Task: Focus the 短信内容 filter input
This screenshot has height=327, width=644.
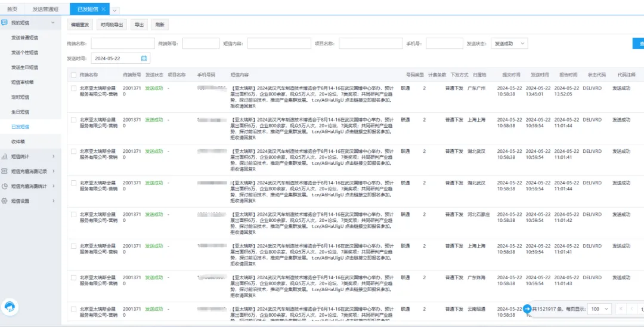Action: pyautogui.click(x=279, y=44)
